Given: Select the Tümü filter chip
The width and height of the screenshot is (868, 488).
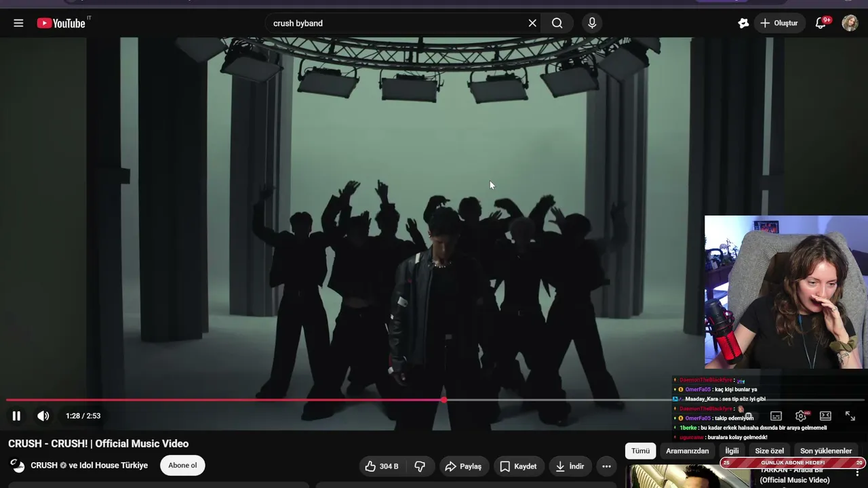Looking at the screenshot, I should click(x=640, y=451).
